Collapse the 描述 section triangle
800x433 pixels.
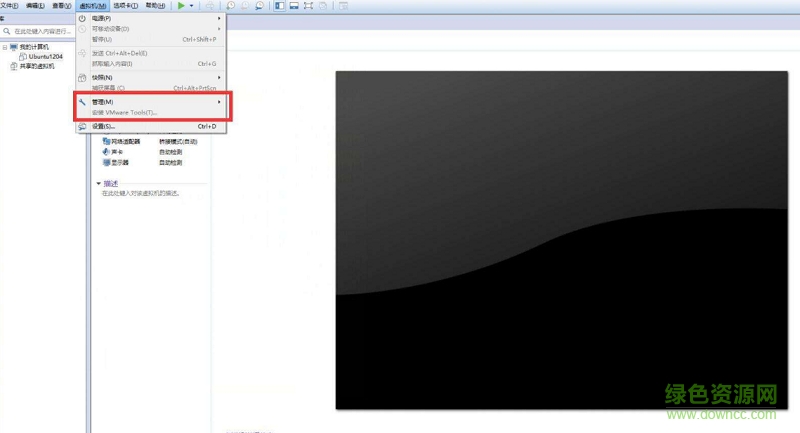[x=99, y=184]
